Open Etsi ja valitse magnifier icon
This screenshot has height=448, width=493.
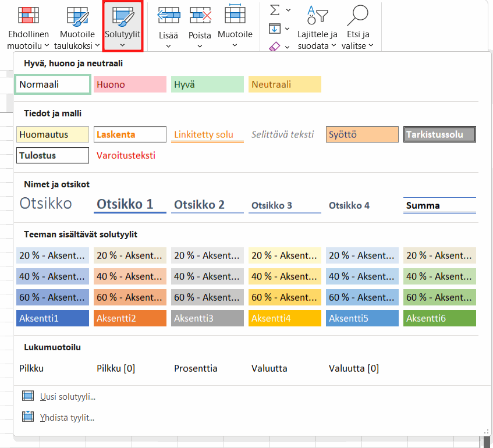coord(357,15)
